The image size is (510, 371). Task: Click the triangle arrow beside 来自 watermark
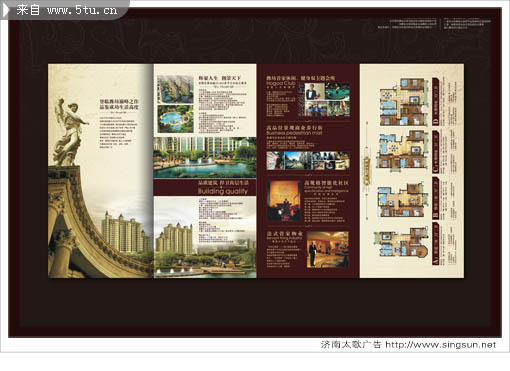6,10
